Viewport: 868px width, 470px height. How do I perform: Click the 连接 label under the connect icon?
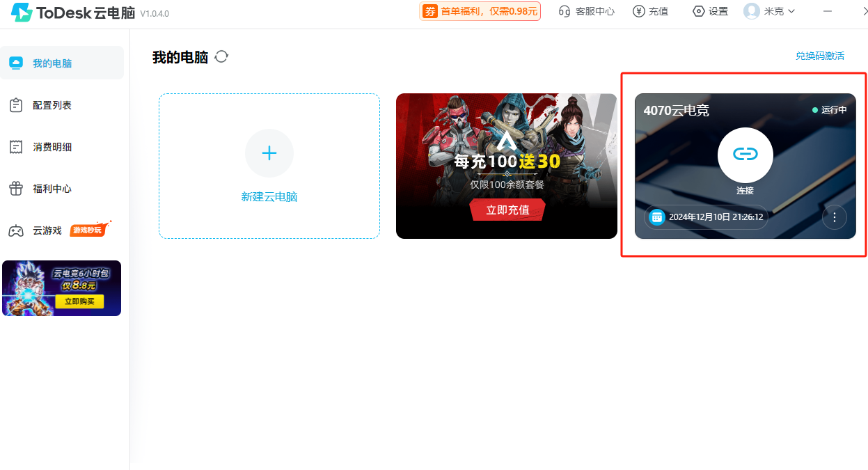pos(745,190)
